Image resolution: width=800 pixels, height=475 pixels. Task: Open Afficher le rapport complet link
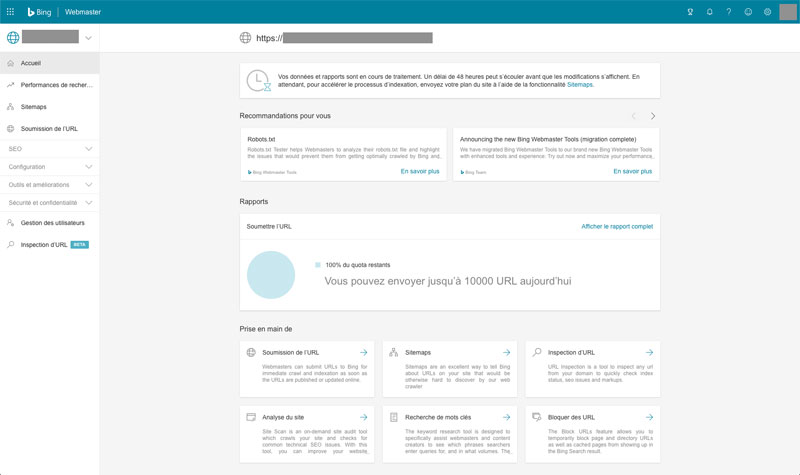click(x=617, y=227)
